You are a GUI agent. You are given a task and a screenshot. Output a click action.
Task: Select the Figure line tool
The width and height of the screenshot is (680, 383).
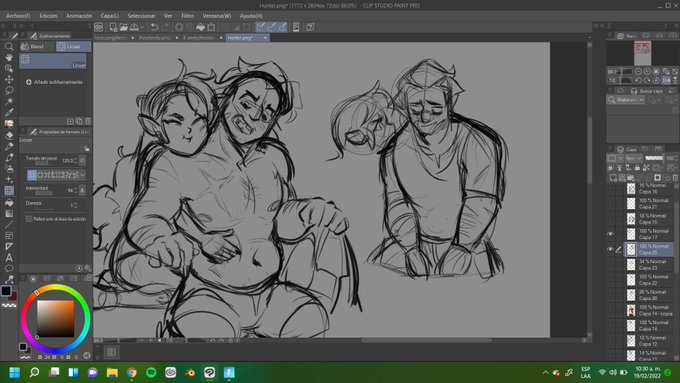[9, 224]
